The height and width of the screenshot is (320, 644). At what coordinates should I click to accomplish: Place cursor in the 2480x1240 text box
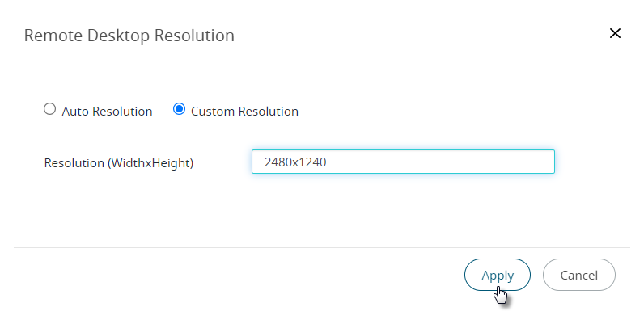pos(403,162)
